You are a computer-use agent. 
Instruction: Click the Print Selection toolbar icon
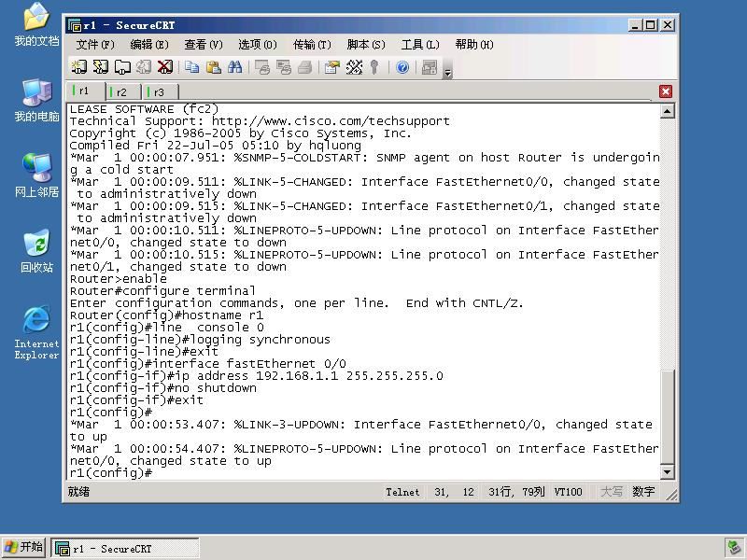click(284, 67)
